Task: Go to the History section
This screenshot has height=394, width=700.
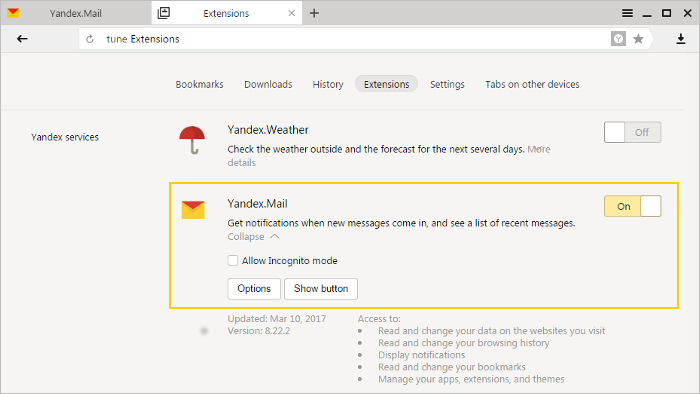Action: (328, 84)
